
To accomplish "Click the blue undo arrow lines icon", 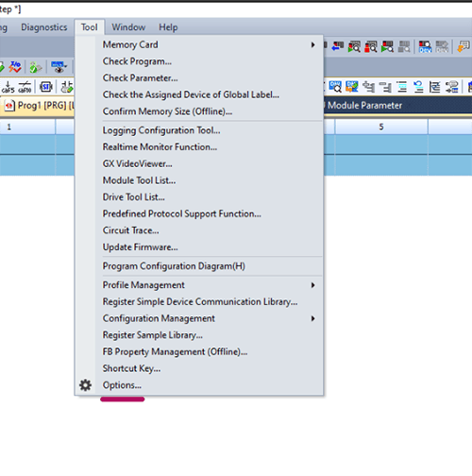I will (x=418, y=86).
